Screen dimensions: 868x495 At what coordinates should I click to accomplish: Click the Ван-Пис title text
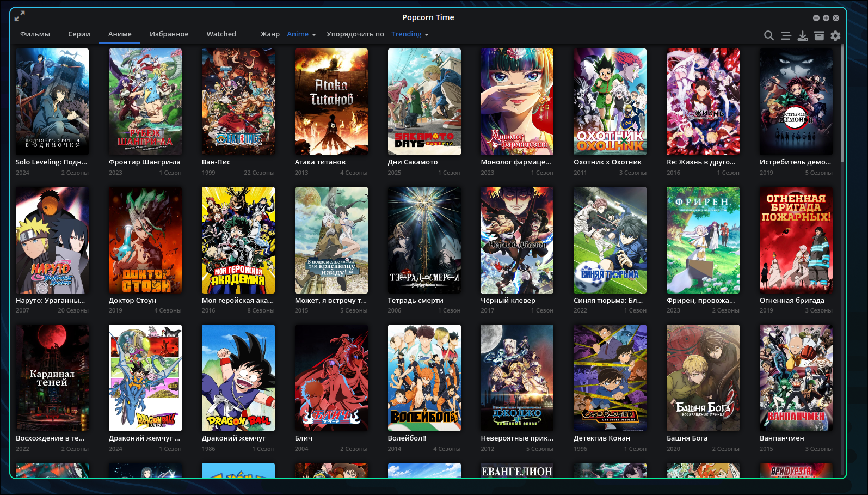(x=216, y=162)
